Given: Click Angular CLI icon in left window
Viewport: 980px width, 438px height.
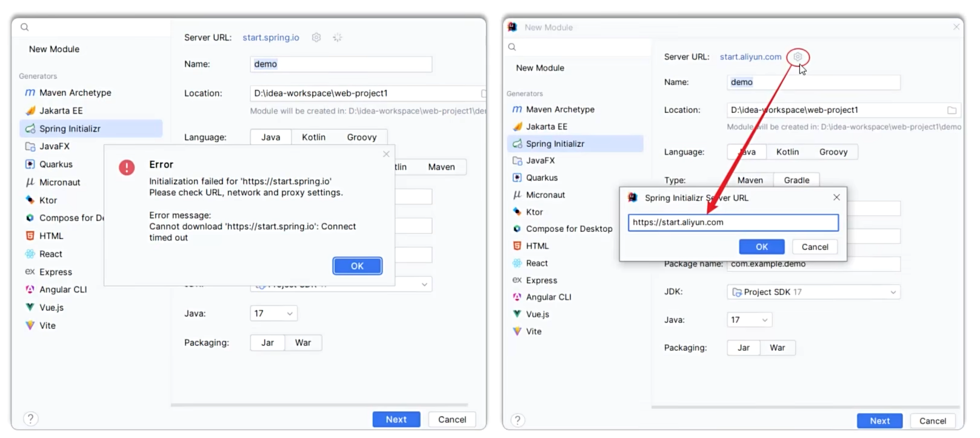Looking at the screenshot, I should (x=30, y=289).
